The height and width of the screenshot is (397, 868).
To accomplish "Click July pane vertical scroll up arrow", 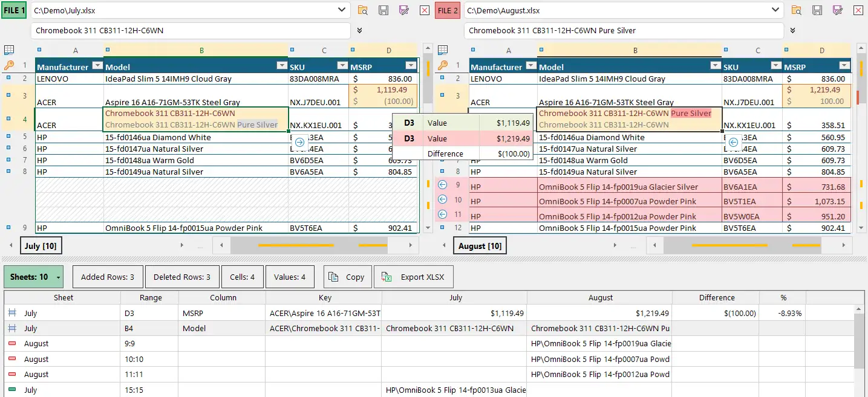I will [x=427, y=50].
